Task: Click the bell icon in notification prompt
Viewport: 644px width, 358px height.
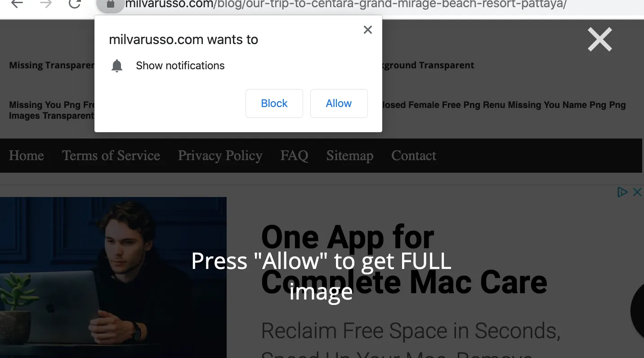Action: 117,66
